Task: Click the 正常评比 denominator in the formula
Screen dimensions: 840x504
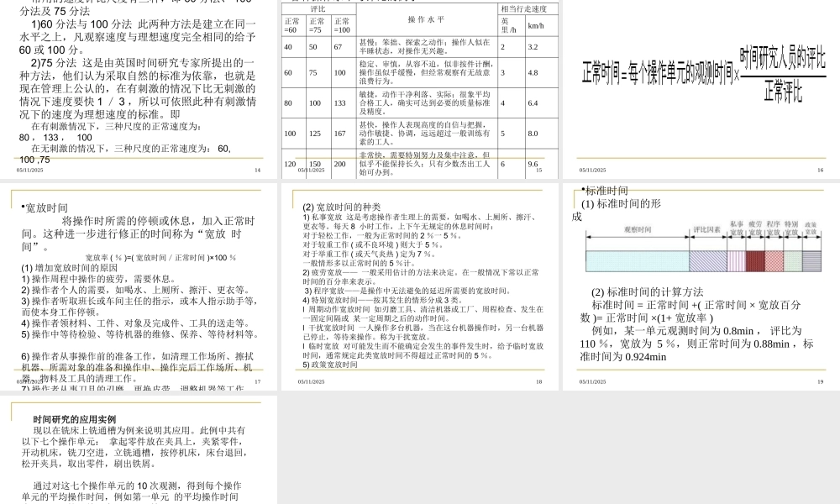Action: (783, 92)
